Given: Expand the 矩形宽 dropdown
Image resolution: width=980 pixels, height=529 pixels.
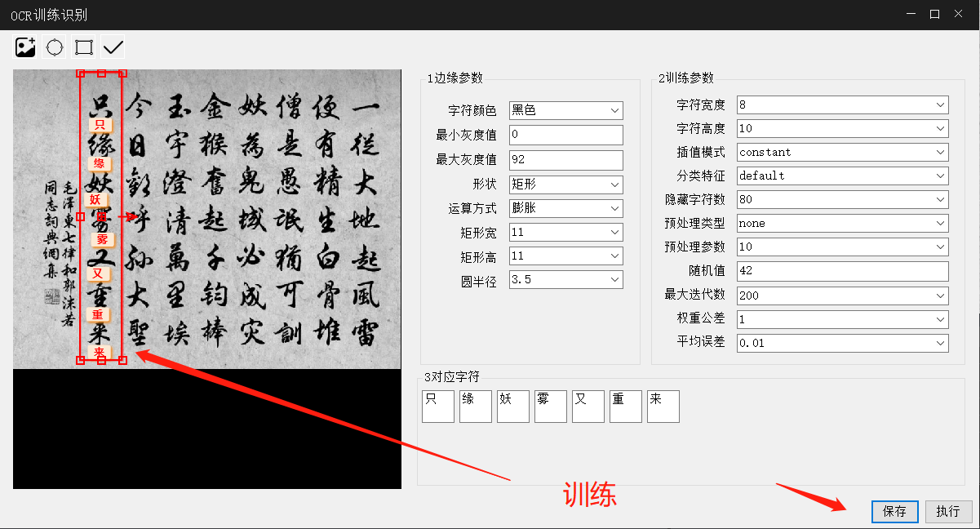Looking at the screenshot, I should (565, 233).
